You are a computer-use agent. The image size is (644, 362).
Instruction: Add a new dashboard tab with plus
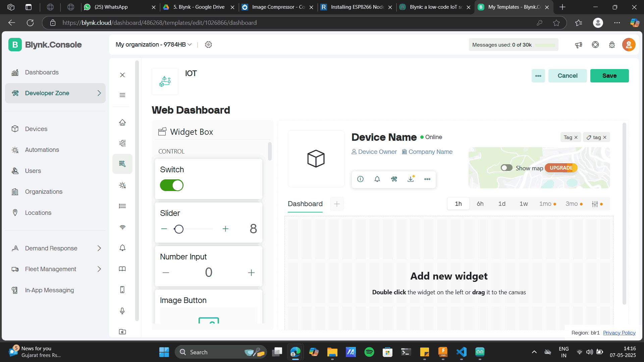[x=337, y=204]
